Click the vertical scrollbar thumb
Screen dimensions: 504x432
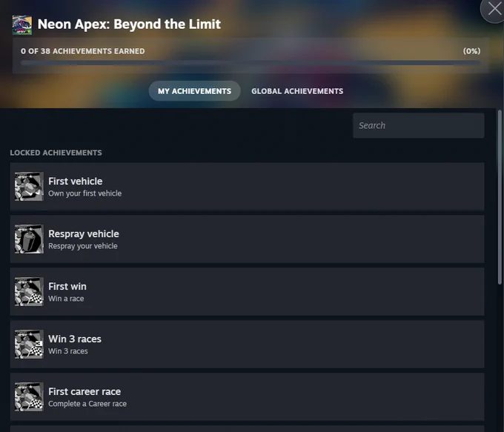(x=500, y=197)
